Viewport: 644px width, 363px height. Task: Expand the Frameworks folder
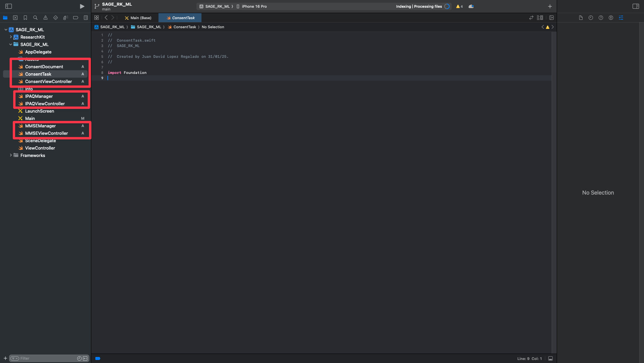pos(11,155)
